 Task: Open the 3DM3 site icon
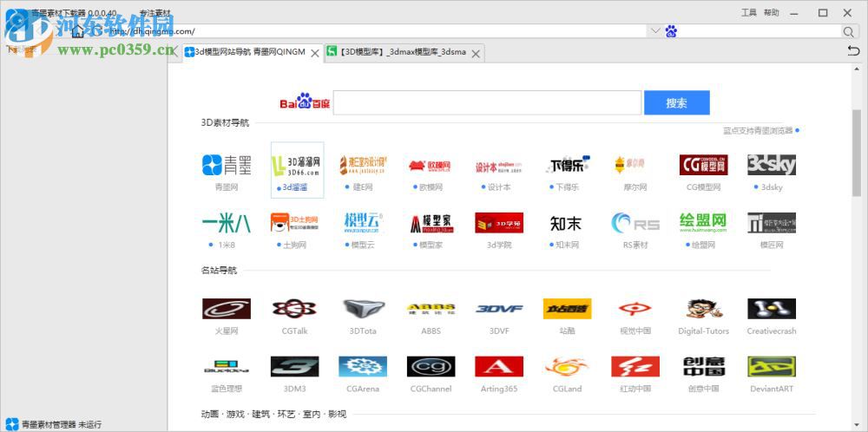tap(295, 366)
